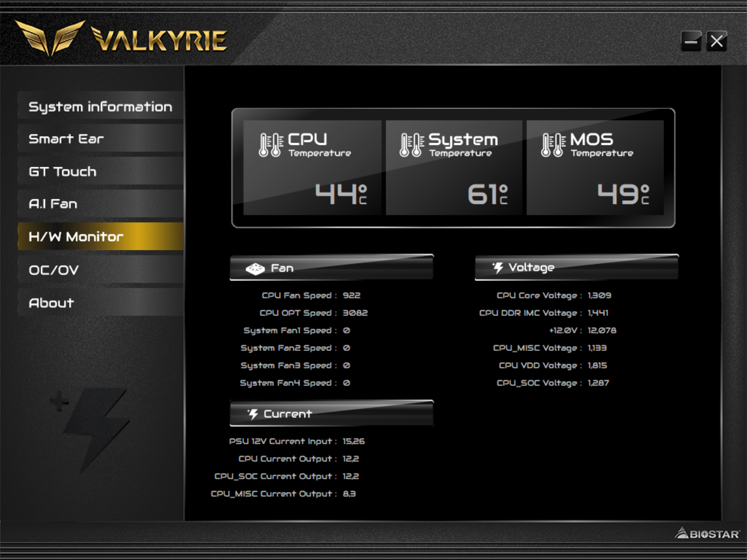
Task: Click the PSU 12V Current Input value 15.26
Action: point(354,441)
